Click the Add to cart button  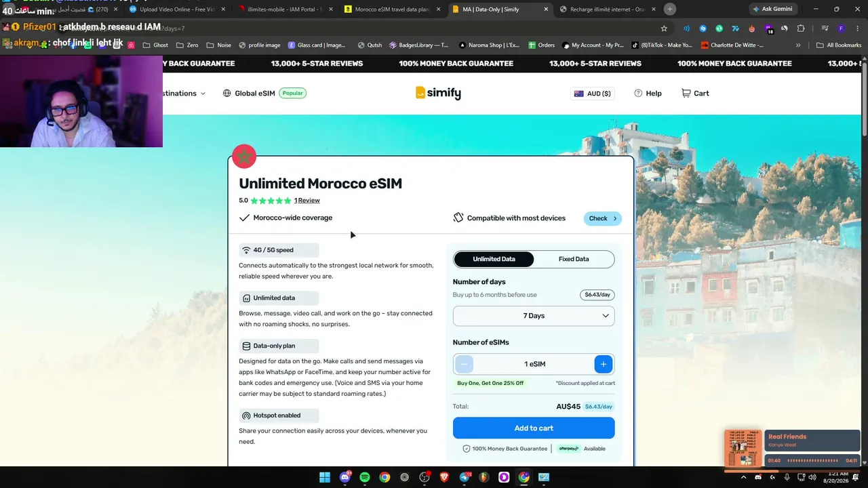tap(534, 428)
